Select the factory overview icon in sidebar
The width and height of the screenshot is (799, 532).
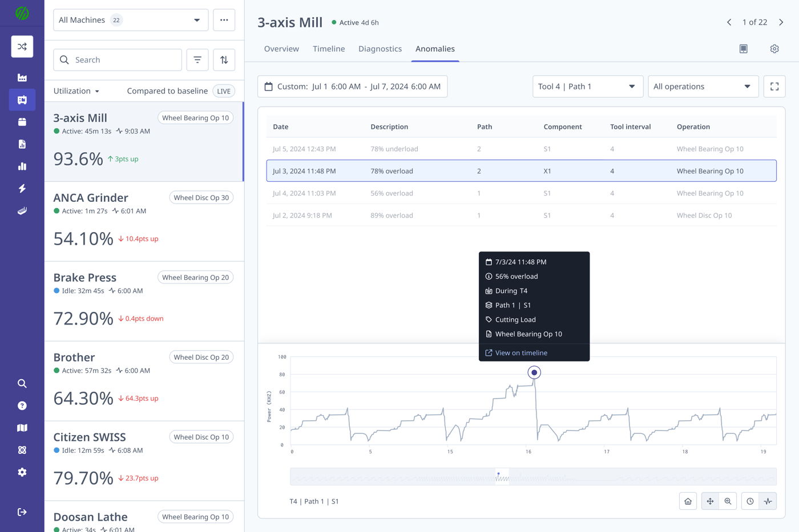(x=22, y=76)
